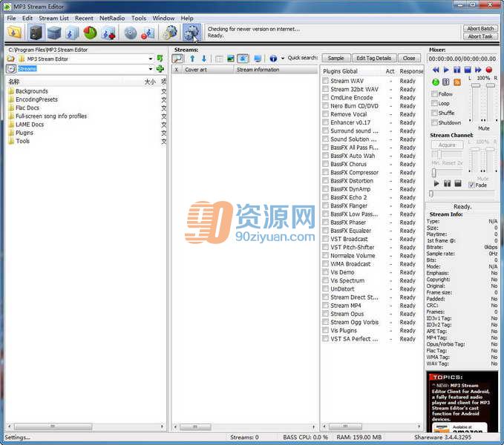Click the folder-up icon left of path combo
The height and width of the screenshot is (445, 504).
(11, 59)
